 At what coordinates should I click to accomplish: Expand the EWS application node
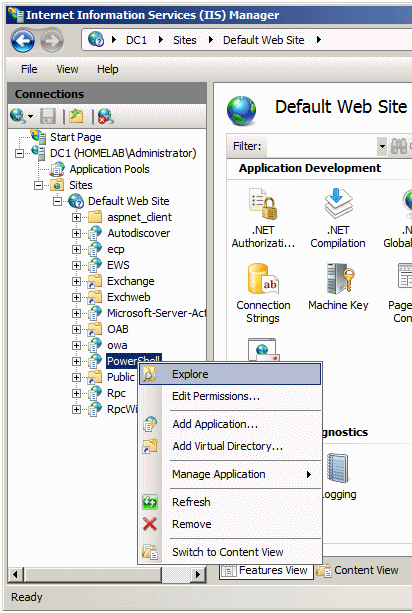point(77,265)
